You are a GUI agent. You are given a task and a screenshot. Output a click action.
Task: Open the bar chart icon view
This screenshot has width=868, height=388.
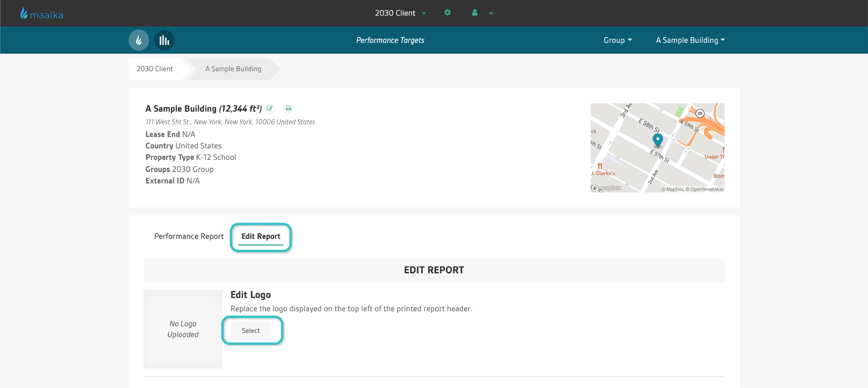pos(164,40)
